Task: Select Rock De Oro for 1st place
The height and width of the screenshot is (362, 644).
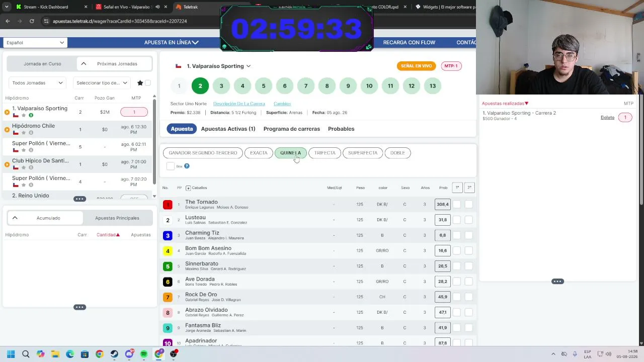Action: (x=457, y=297)
